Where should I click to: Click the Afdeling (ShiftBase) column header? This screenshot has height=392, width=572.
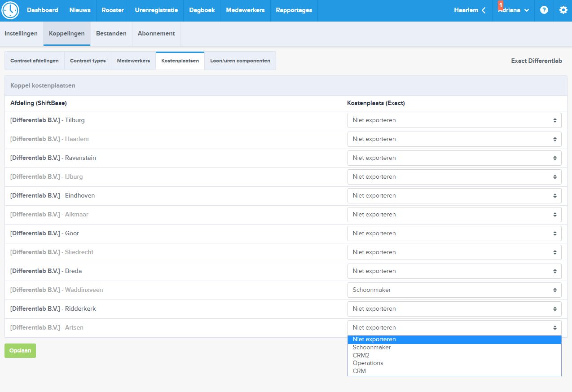[39, 103]
